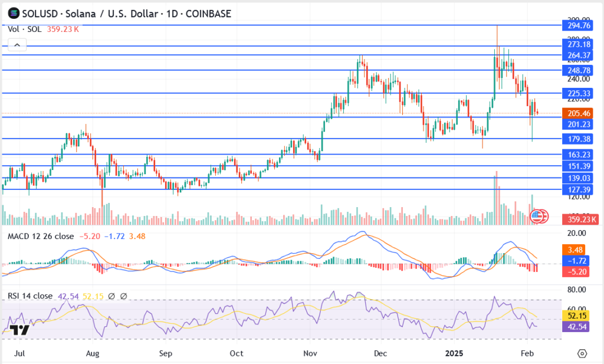Click the Feb label on the time axis
The height and width of the screenshot is (364, 604).
(527, 353)
